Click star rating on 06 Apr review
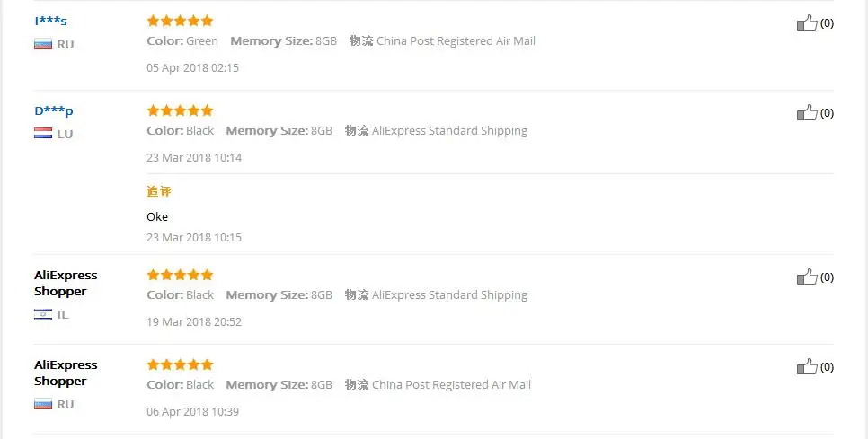 pyautogui.click(x=180, y=364)
